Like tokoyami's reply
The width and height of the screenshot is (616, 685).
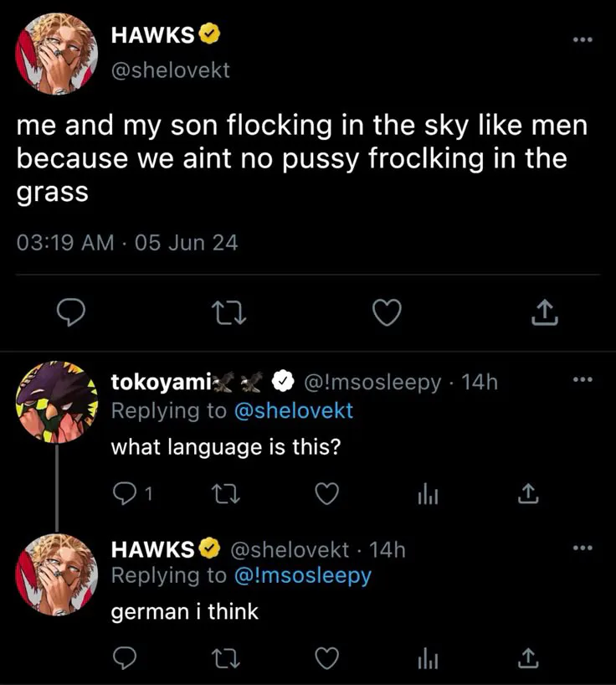(x=326, y=495)
